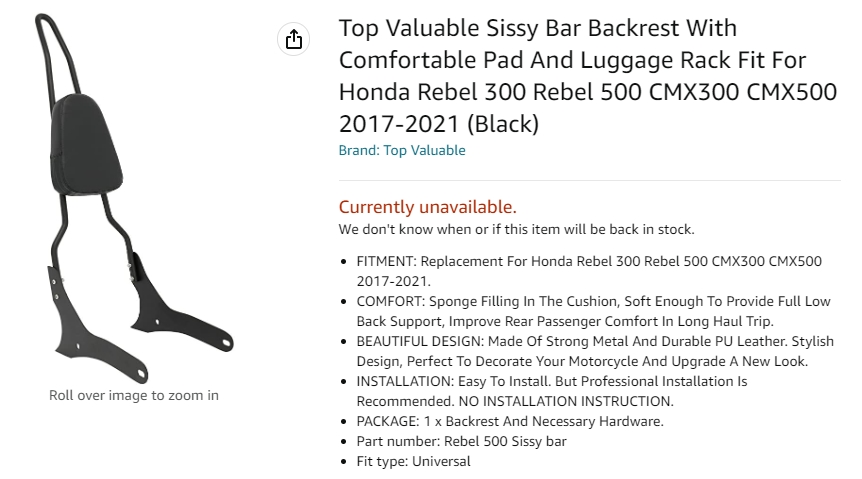The height and width of the screenshot is (479, 862).
Task: Open the Brand: Top Valuable link
Action: pos(402,151)
